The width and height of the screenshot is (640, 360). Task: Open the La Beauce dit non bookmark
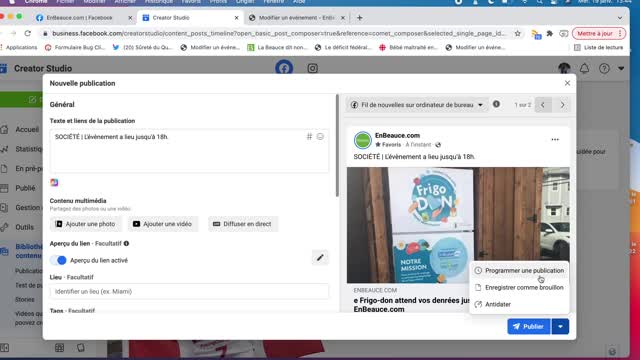[278, 47]
